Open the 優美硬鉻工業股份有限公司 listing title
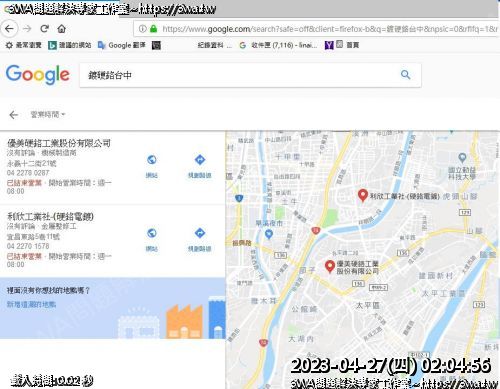 point(59,143)
